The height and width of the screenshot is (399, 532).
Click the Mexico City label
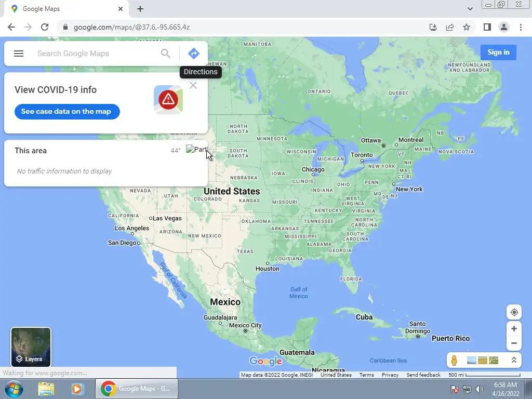tap(245, 325)
